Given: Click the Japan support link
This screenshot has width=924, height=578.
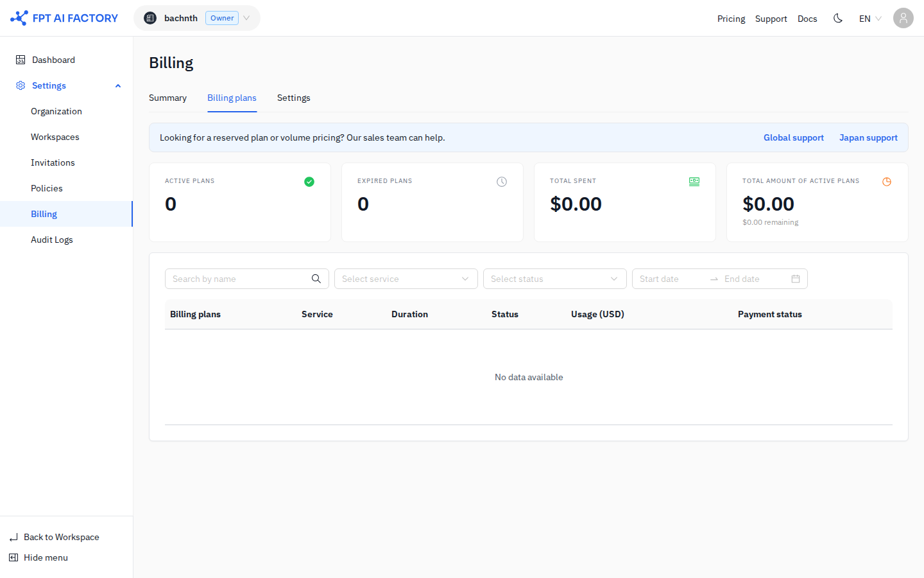Looking at the screenshot, I should tap(868, 137).
